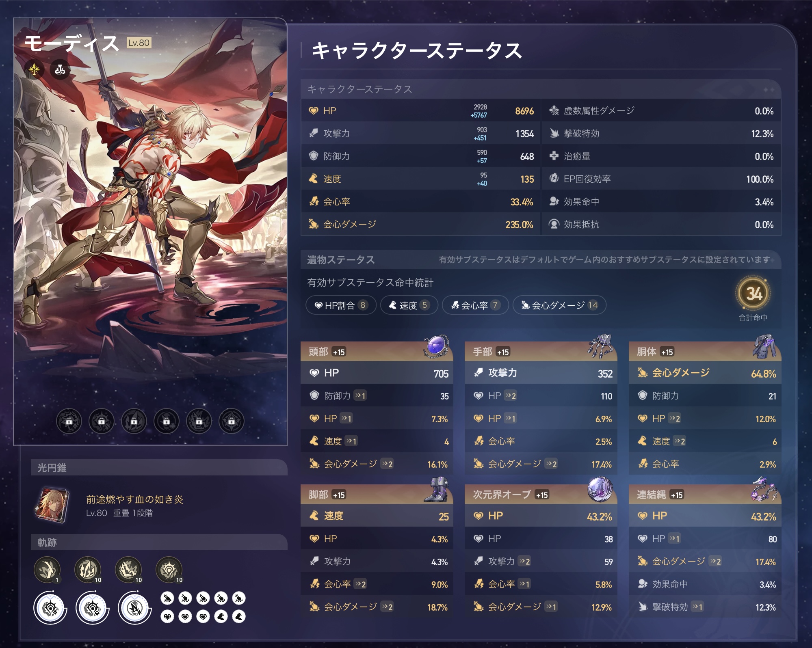The width and height of the screenshot is (812, 648).
Task: Toggle the 会心ダメージ substat chip
Action: click(x=559, y=305)
